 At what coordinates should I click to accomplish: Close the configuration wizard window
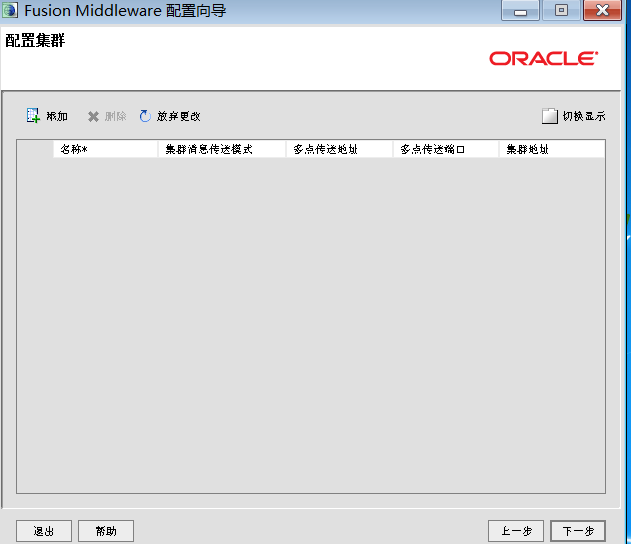(602, 10)
